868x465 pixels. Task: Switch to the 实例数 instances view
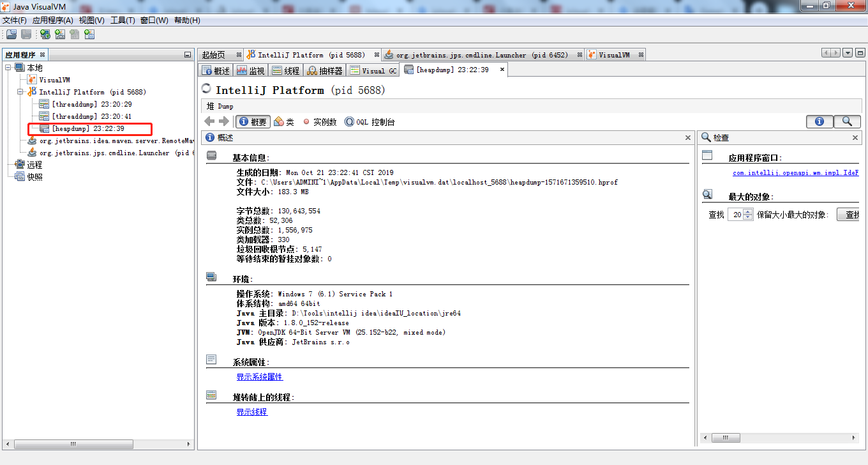pyautogui.click(x=320, y=121)
